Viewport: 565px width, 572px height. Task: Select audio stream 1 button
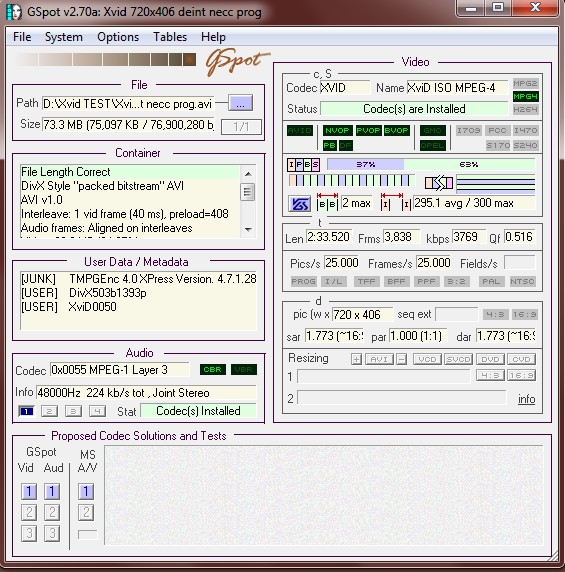point(26,411)
